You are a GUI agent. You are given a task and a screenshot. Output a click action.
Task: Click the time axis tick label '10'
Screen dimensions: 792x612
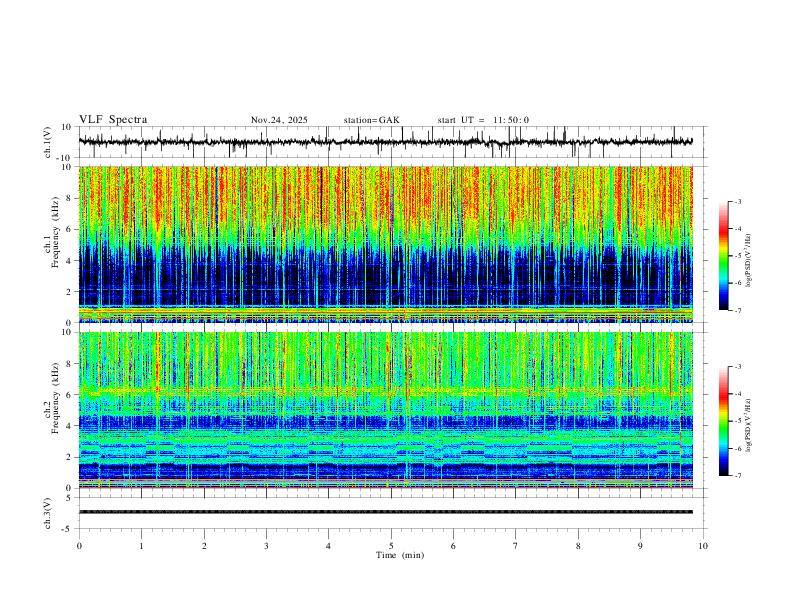pos(703,546)
